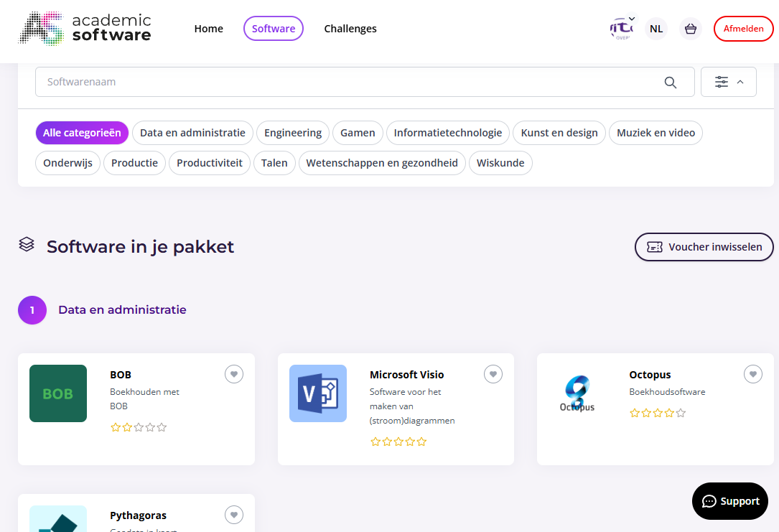Click the Academic Software logo
The height and width of the screenshot is (532, 779).
pyautogui.click(x=85, y=28)
